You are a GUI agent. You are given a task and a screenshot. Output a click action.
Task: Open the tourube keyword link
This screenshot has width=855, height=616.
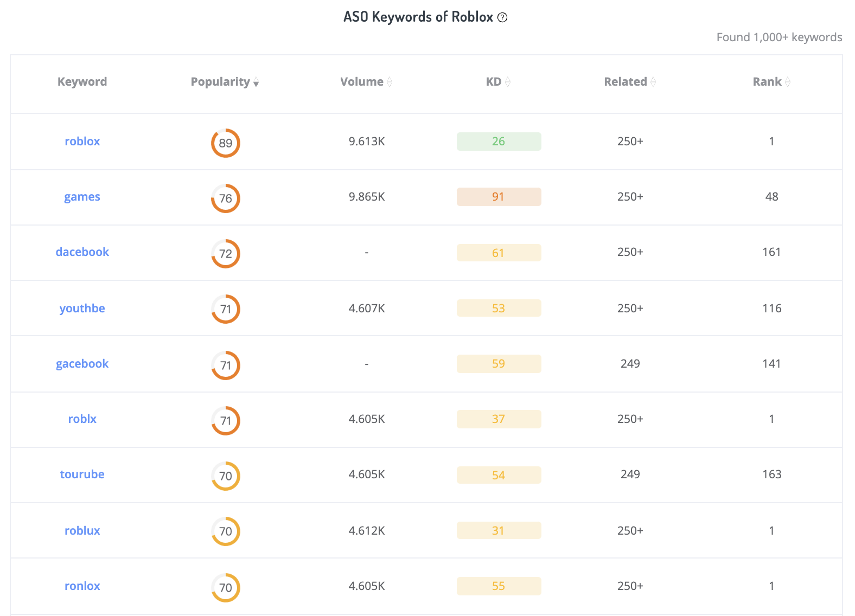[82, 474]
